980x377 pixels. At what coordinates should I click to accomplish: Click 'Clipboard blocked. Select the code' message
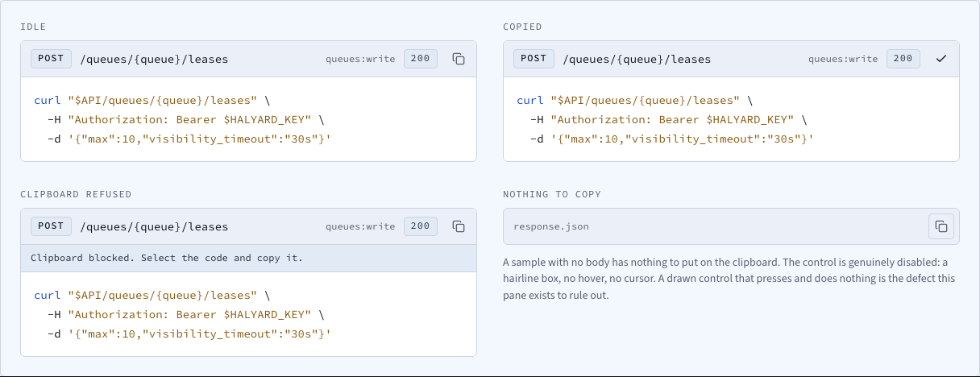[x=167, y=258]
